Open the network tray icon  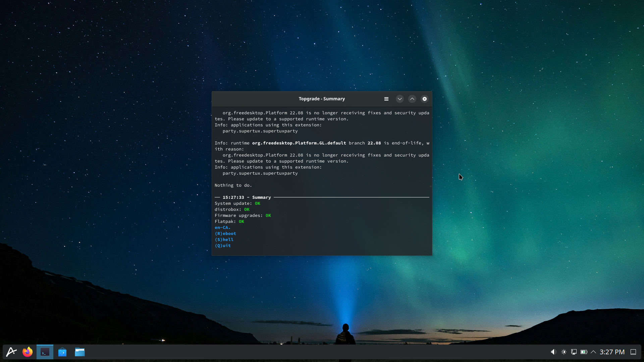[x=574, y=352]
